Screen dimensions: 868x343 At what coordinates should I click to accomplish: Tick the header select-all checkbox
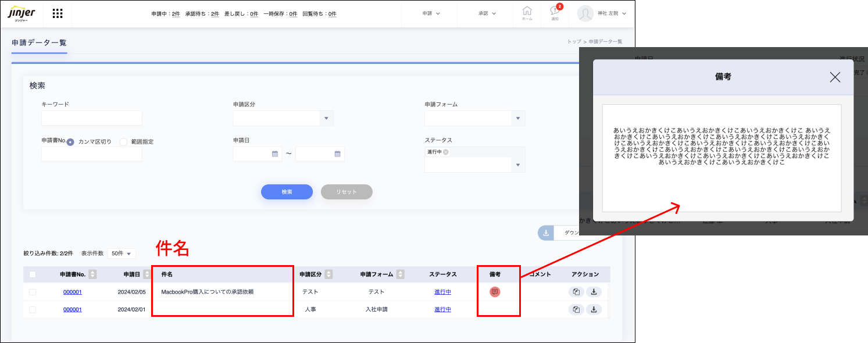click(x=33, y=274)
